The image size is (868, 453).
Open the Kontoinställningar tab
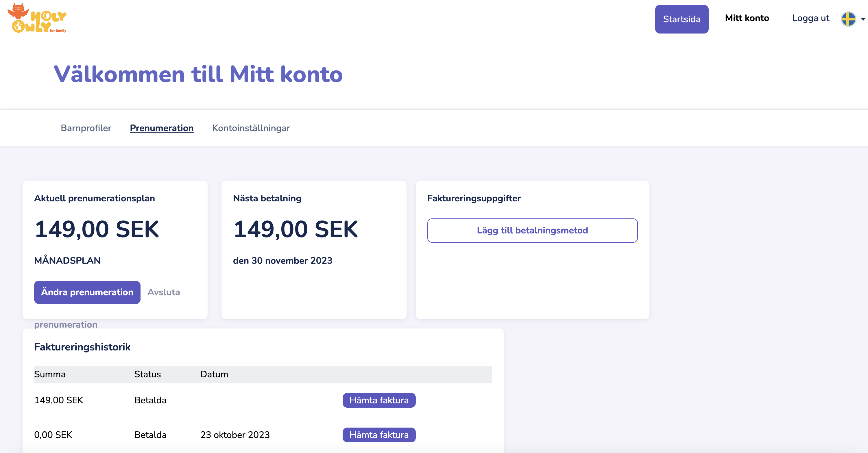251,128
